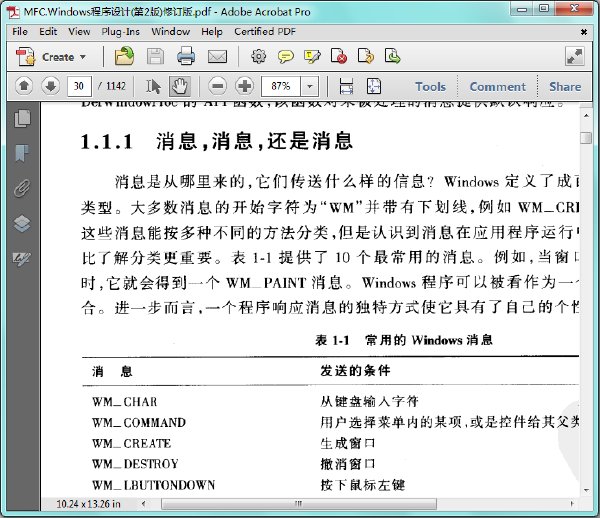Click the horizontal scrollbar thumb
This screenshot has width=600, height=518.
299,504
